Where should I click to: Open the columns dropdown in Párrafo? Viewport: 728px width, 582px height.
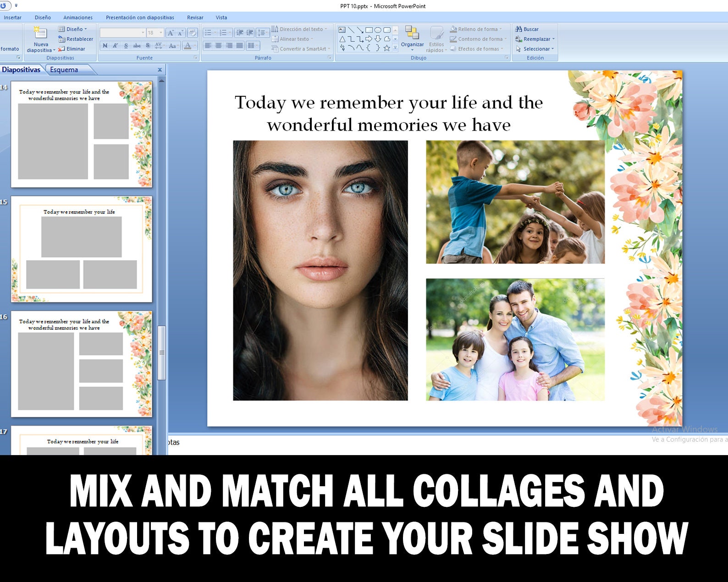(253, 45)
